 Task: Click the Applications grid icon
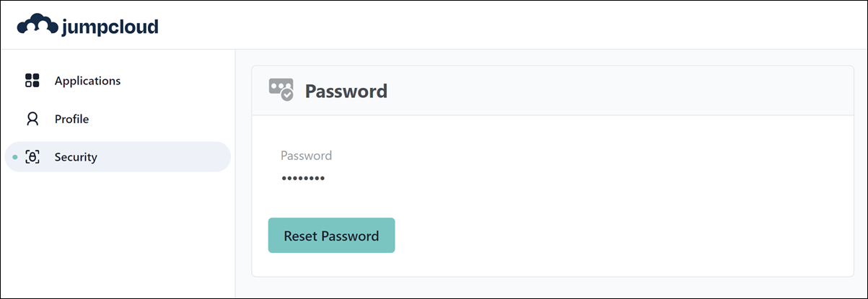tap(32, 81)
